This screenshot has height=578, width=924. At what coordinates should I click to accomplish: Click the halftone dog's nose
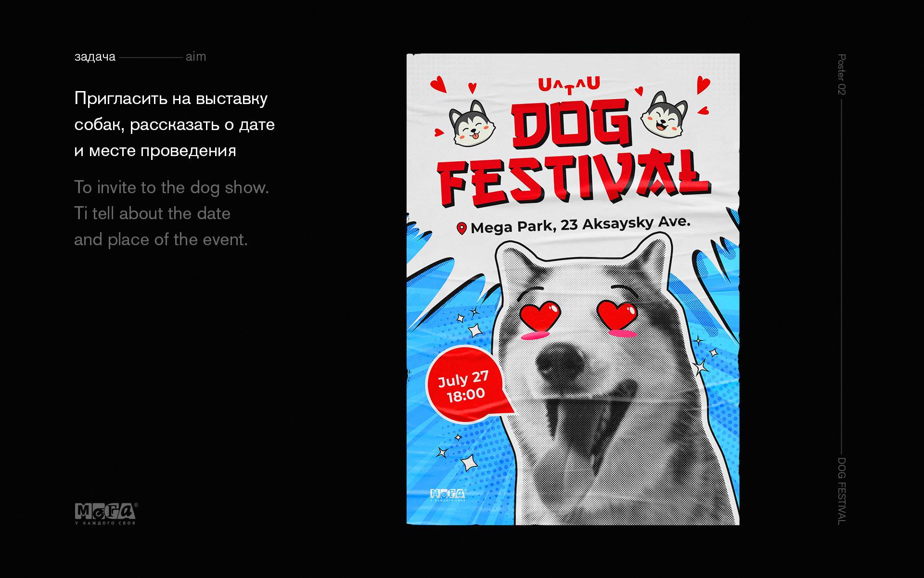[560, 362]
